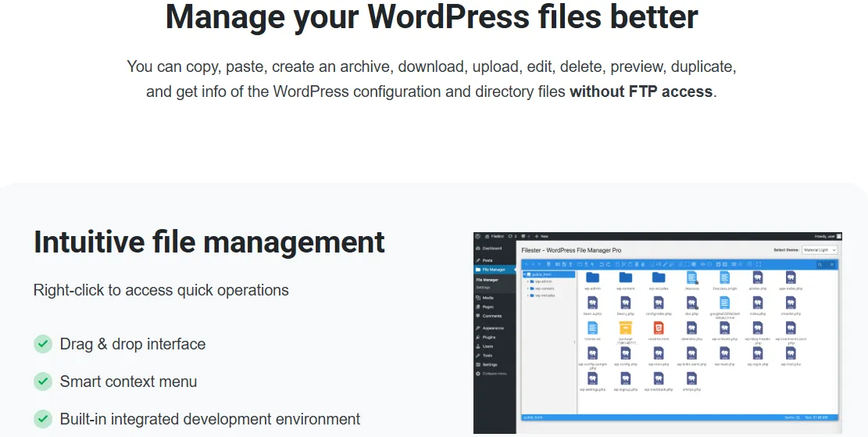Click the fullscreen icon in file manager toolbar

[x=759, y=264]
